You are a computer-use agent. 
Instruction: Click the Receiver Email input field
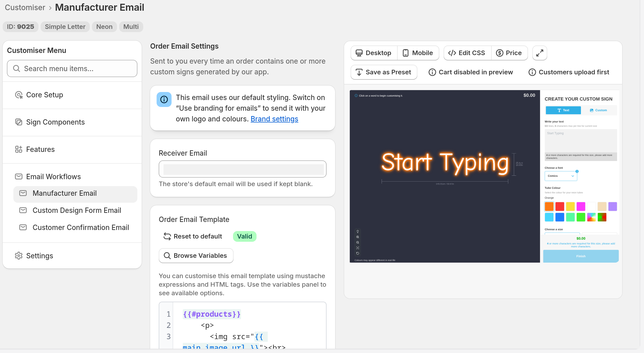coord(243,169)
